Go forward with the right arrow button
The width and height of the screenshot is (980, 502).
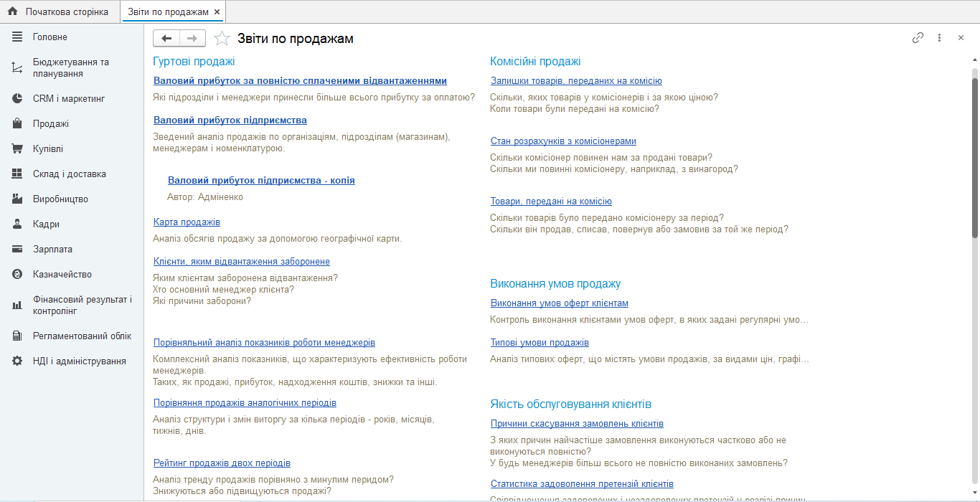tap(192, 38)
